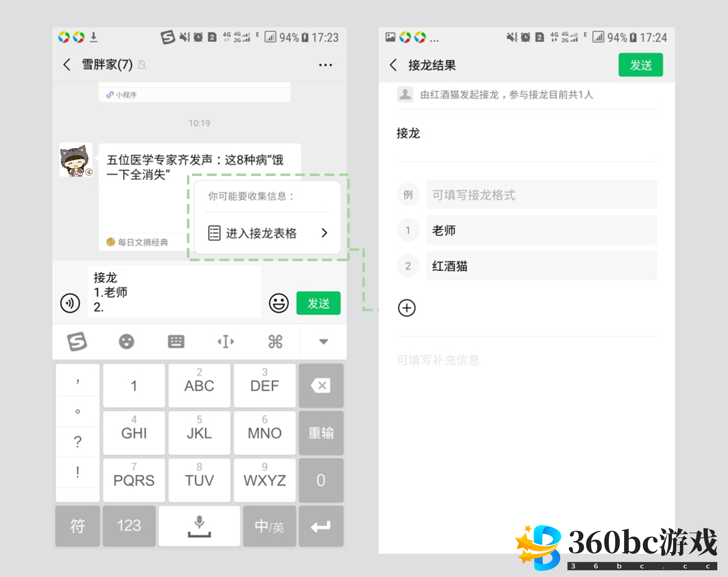Open the emoji smiley picker

tap(279, 303)
